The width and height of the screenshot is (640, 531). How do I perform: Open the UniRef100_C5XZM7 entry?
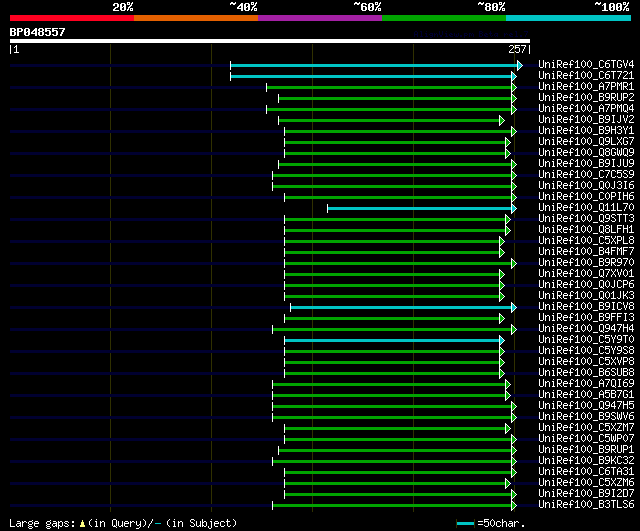click(x=586, y=428)
